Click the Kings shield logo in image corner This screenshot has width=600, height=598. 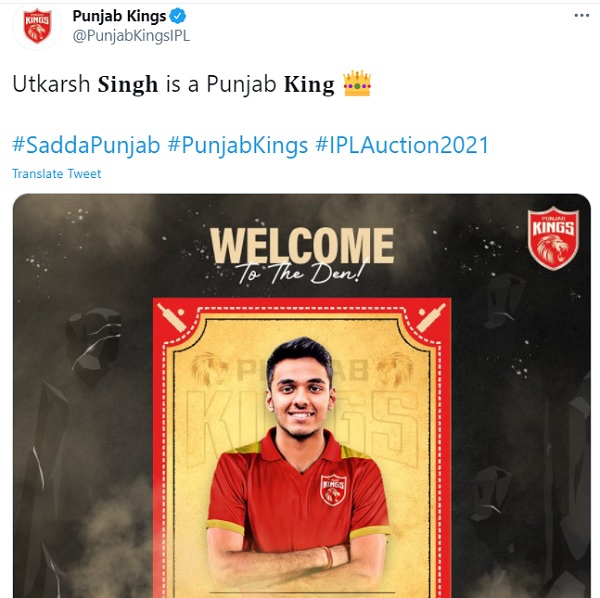pyautogui.click(x=553, y=238)
